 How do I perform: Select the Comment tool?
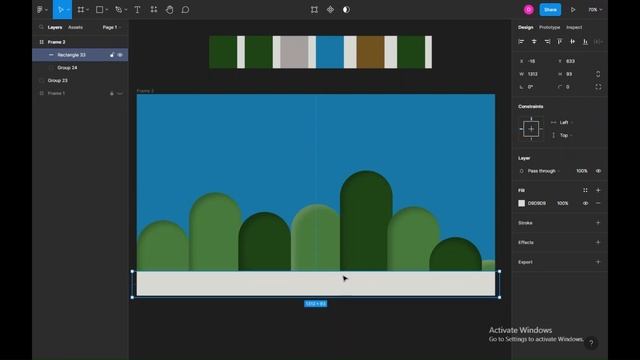[x=185, y=9]
